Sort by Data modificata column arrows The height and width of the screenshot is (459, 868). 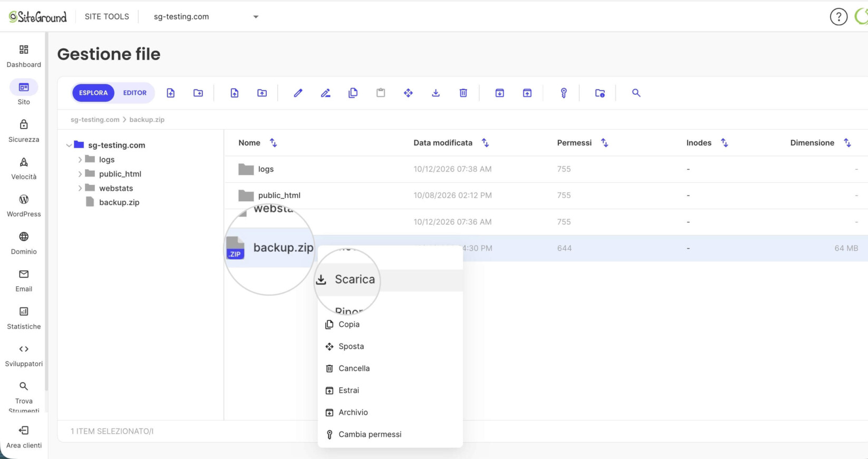pos(485,143)
